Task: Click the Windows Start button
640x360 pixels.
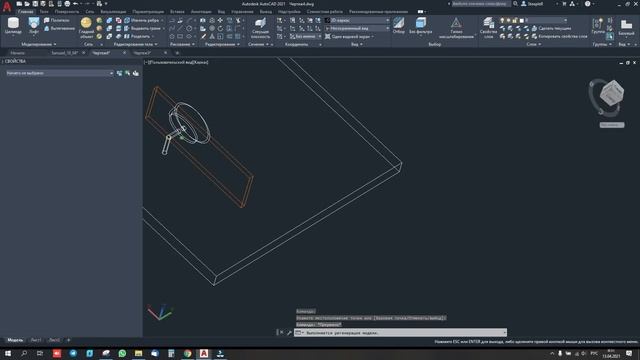Action: (8, 353)
